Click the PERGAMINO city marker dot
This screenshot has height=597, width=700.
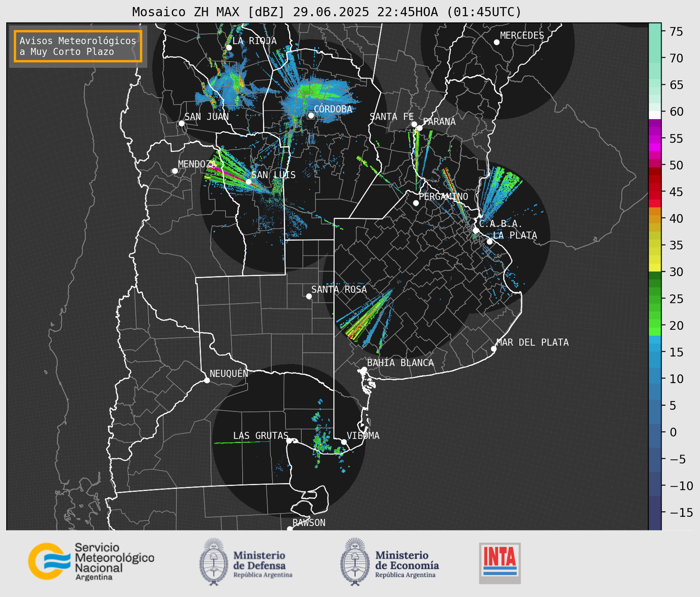click(416, 203)
